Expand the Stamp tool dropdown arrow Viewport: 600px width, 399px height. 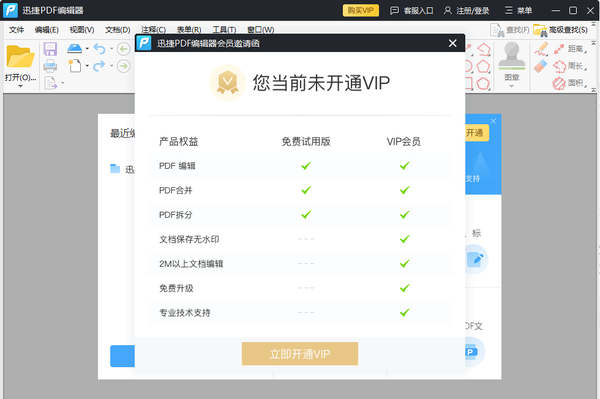click(x=512, y=86)
